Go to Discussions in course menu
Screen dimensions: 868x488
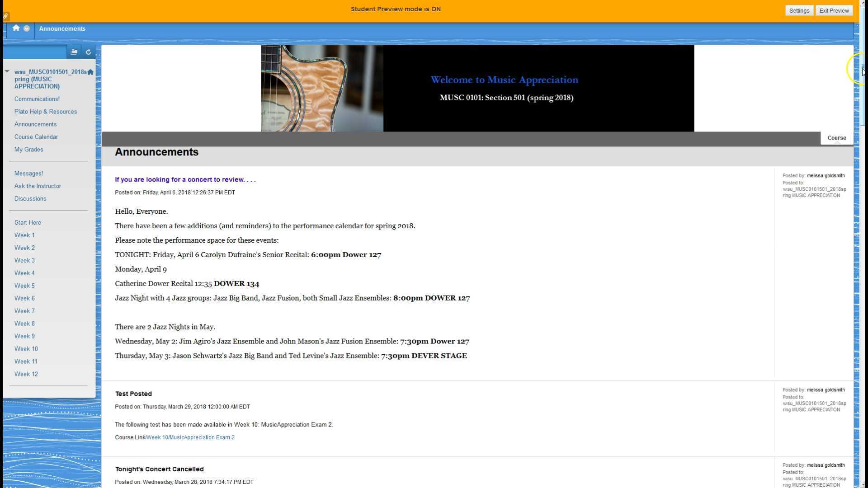[x=30, y=199]
